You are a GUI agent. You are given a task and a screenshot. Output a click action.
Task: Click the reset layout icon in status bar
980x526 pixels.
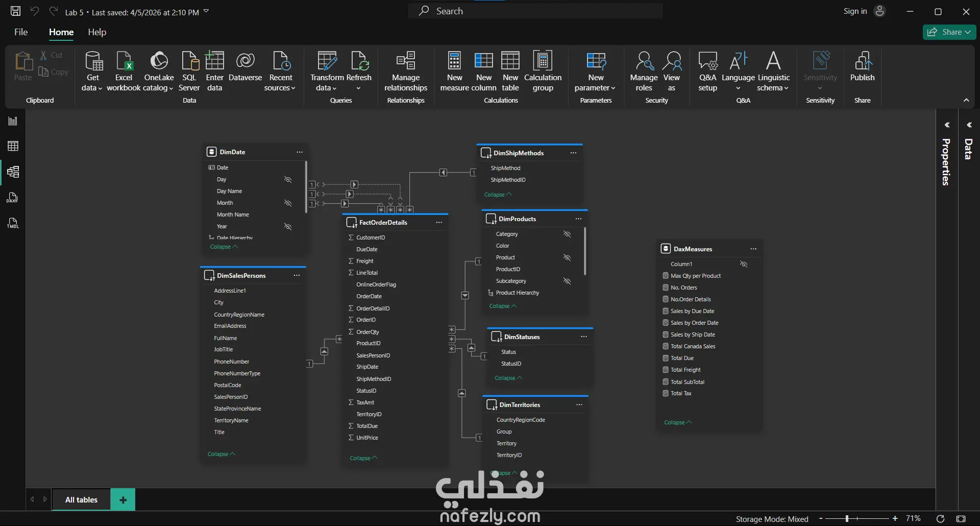tap(940, 519)
